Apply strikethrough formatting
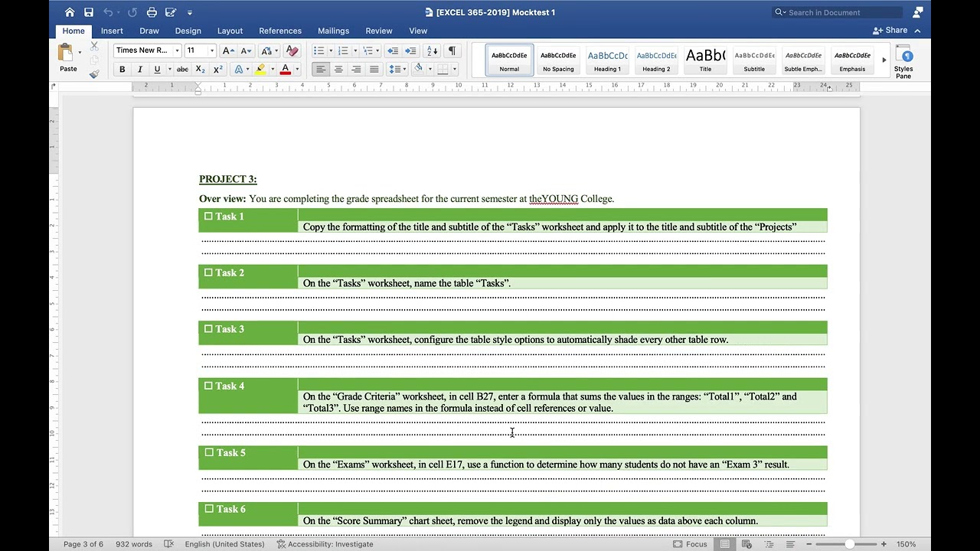The height and width of the screenshot is (551, 980). pos(182,70)
